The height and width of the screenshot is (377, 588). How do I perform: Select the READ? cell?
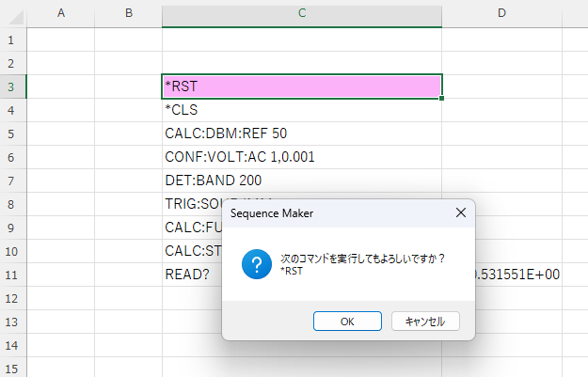point(192,275)
